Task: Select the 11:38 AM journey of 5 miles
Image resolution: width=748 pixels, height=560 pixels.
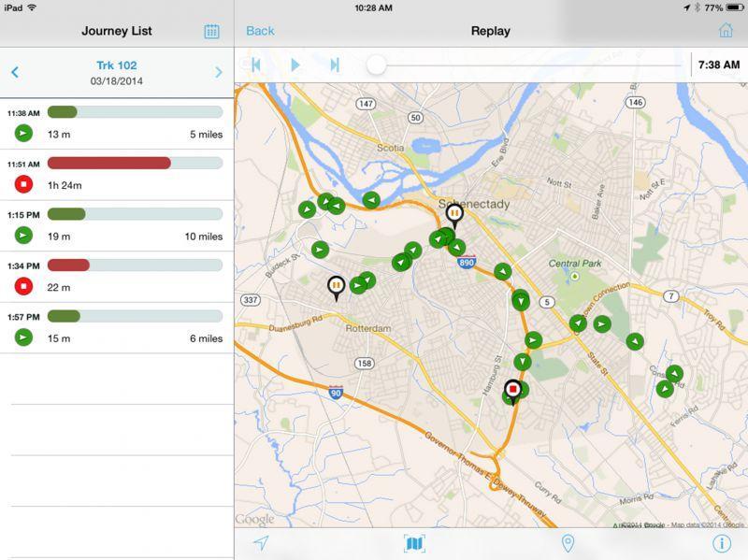Action: tap(117, 123)
